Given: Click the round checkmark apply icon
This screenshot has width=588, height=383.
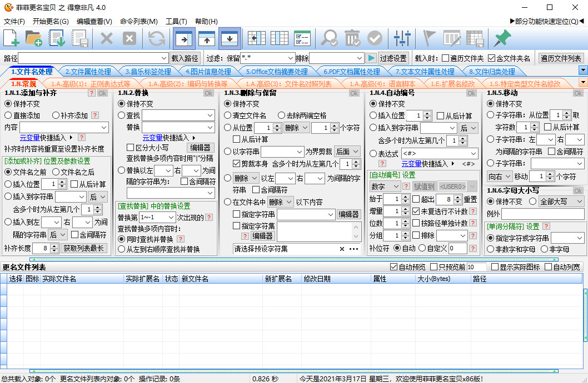Looking at the screenshot, I should [x=375, y=38].
